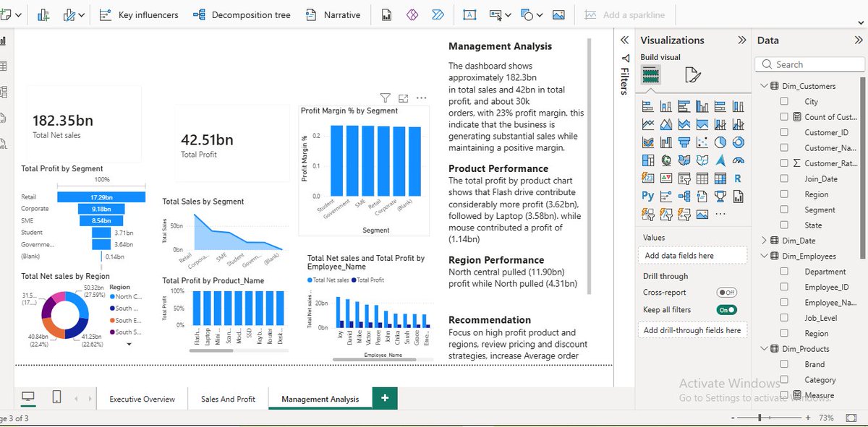Insert an image from the ribbon
This screenshot has width=868, height=427.
tap(558, 14)
